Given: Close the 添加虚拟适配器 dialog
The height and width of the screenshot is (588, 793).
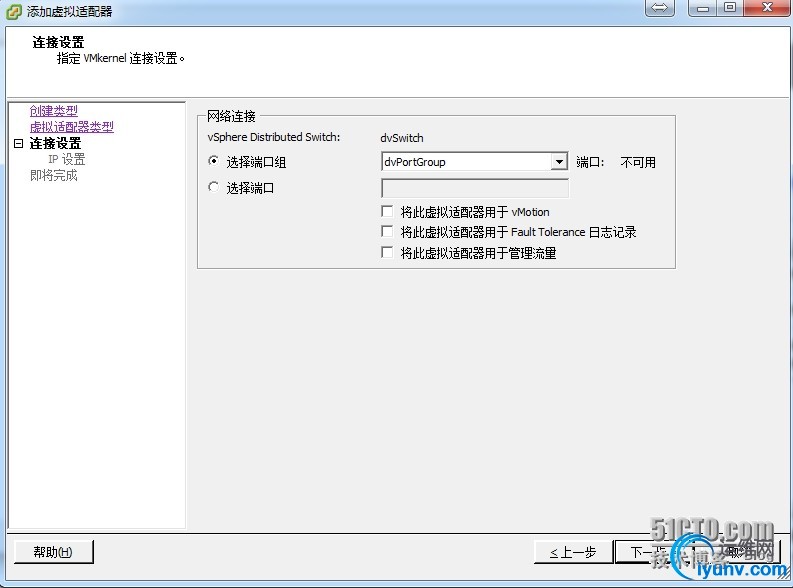Looking at the screenshot, I should coord(767,8).
